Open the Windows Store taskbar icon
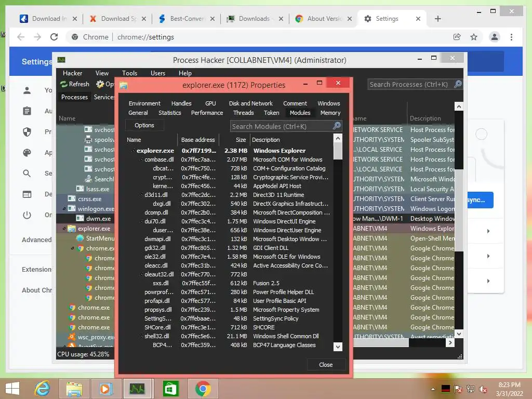The height and width of the screenshot is (399, 532). tap(170, 389)
